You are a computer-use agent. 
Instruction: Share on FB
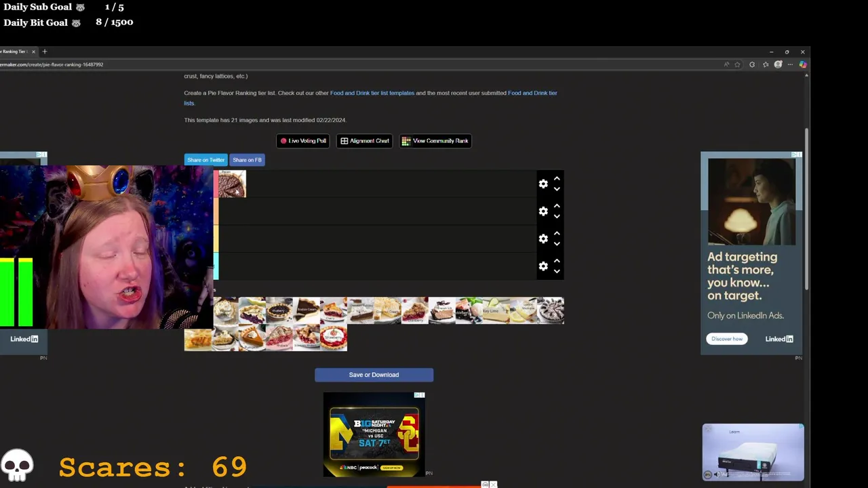(247, 160)
